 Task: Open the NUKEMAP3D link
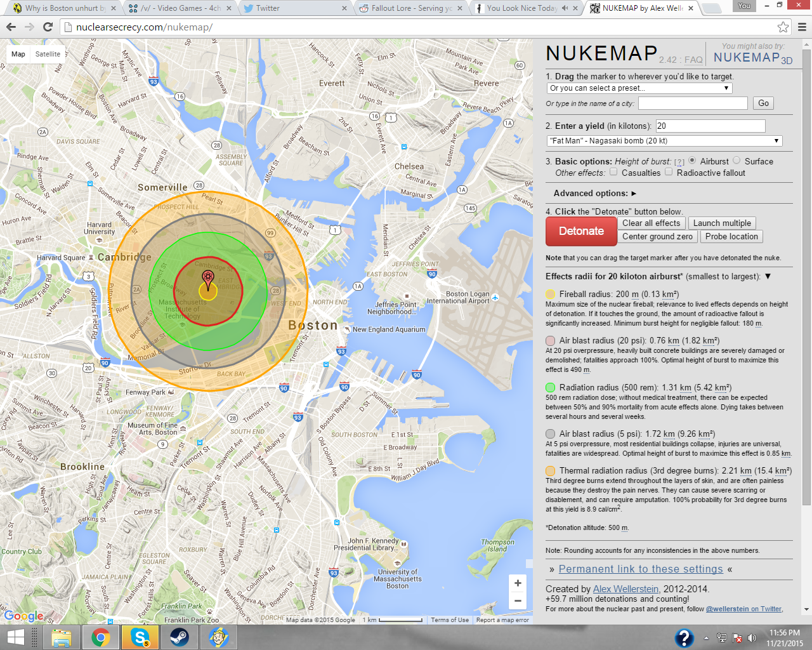(753, 58)
